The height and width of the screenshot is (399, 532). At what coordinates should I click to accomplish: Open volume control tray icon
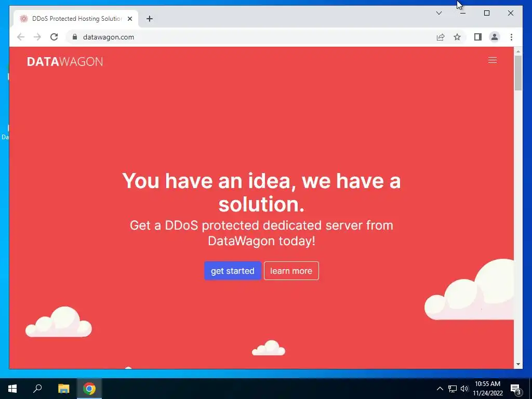pos(464,389)
